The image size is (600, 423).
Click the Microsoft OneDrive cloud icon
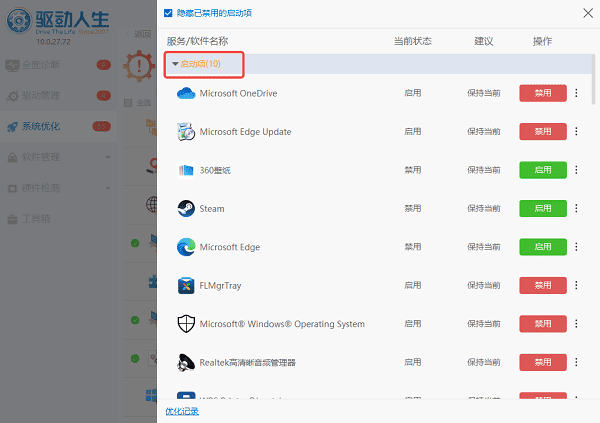(x=186, y=93)
